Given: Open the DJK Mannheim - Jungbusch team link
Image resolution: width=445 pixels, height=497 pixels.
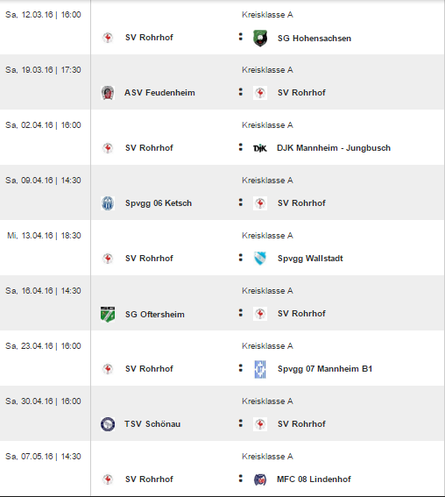Looking at the screenshot, I should click(x=334, y=148).
